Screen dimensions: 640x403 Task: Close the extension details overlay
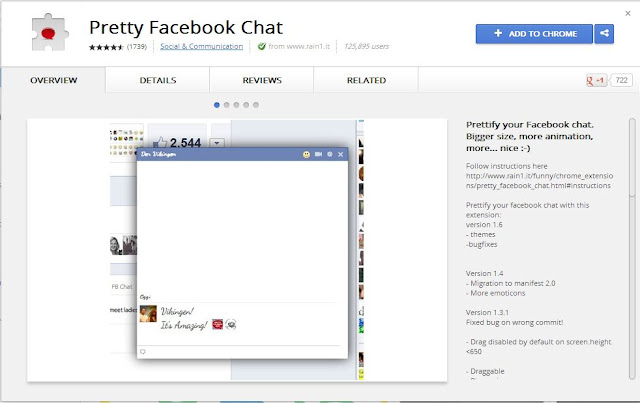[x=628, y=13]
